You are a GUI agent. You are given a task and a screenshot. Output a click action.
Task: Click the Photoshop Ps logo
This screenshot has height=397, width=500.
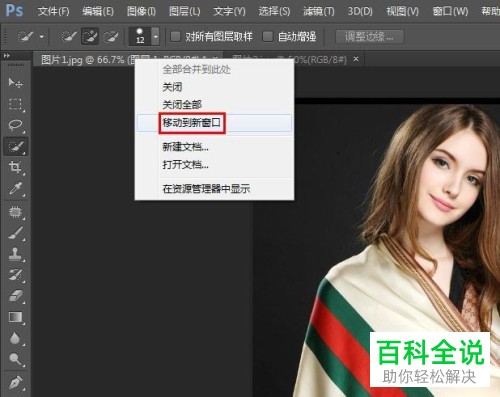[x=14, y=11]
